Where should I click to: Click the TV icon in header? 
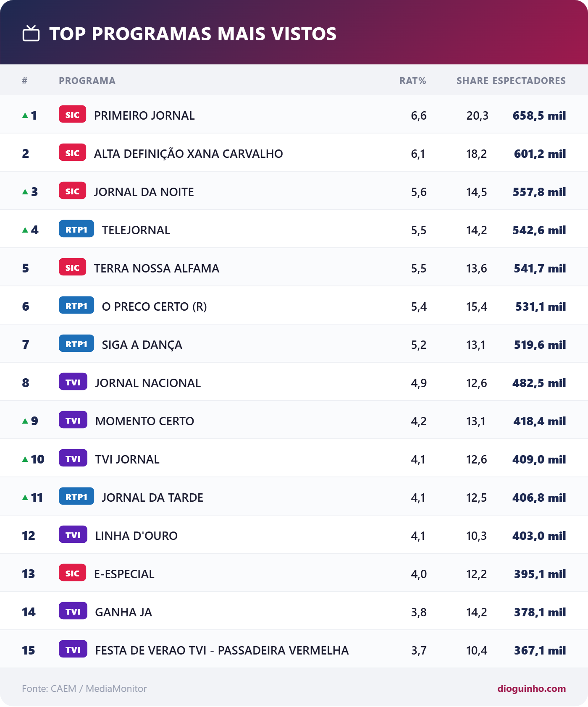[x=31, y=34]
